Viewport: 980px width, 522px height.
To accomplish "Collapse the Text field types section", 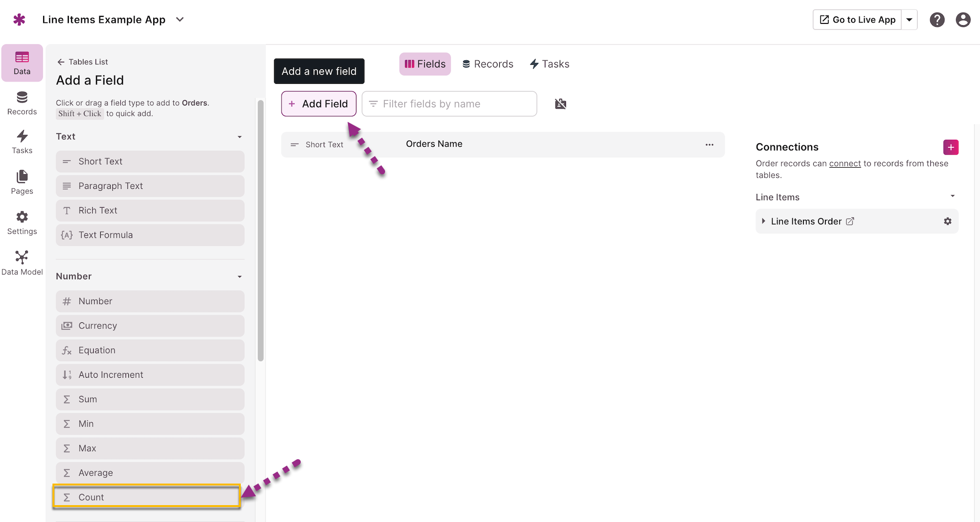I will click(x=239, y=137).
